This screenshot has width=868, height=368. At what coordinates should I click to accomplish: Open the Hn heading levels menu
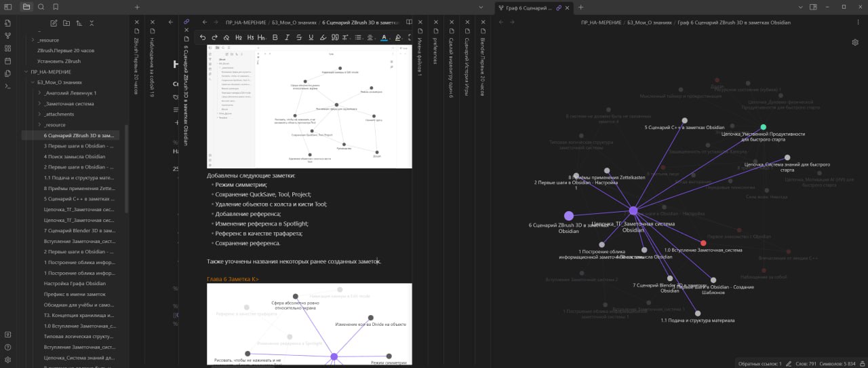[x=262, y=37]
